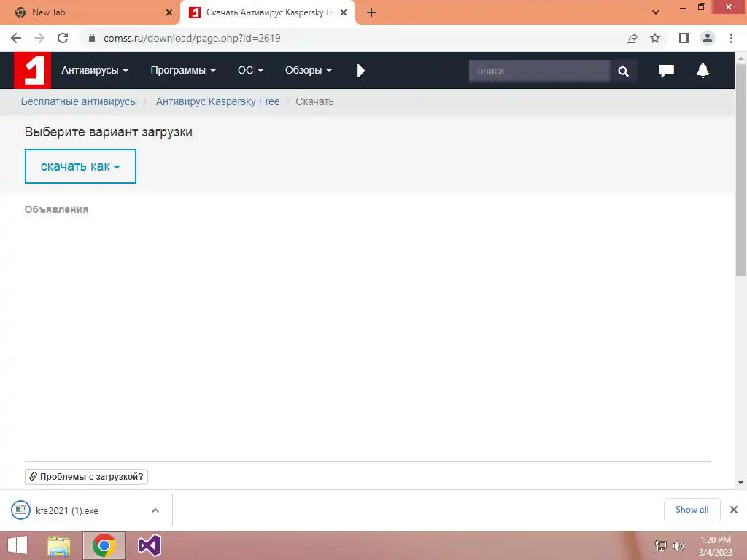Open Windows Start menu
Screen dimensions: 747x560
(x=18, y=545)
